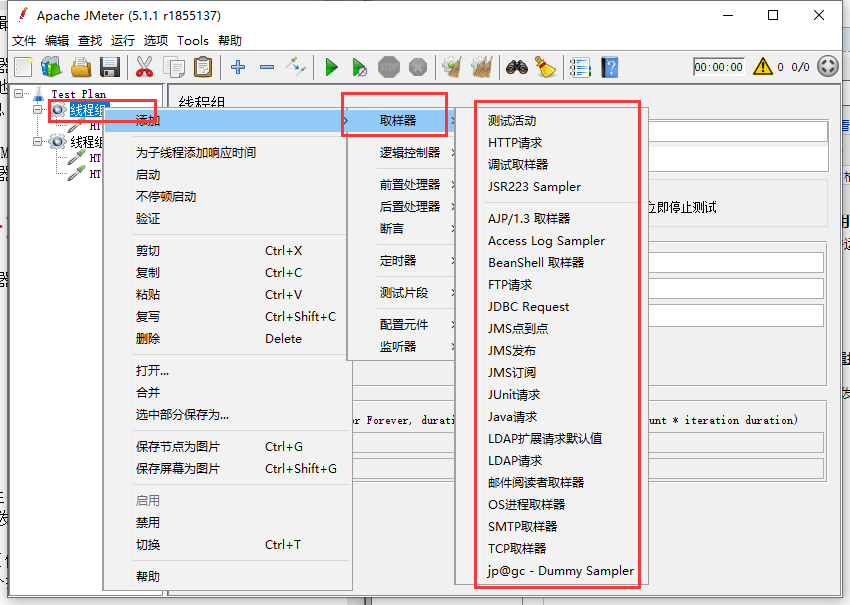This screenshot has height=605, width=850.
Task: Start the test with green play
Action: (x=331, y=67)
